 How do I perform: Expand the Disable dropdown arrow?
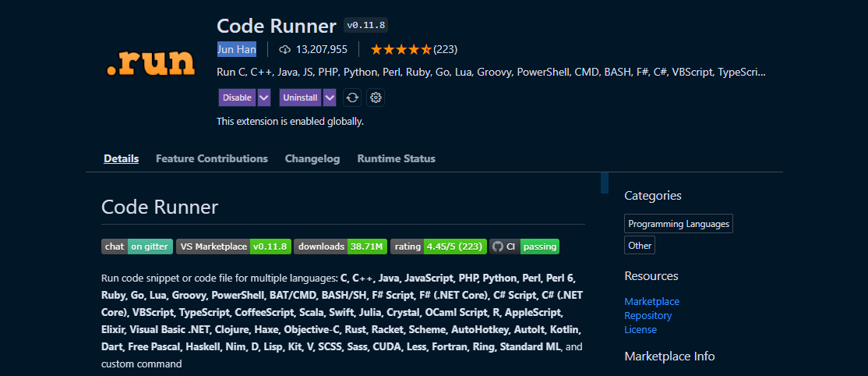point(264,98)
